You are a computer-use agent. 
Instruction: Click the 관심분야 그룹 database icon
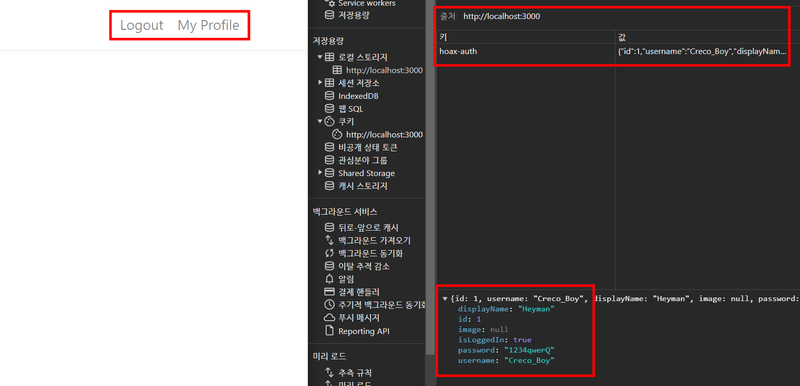click(x=330, y=160)
